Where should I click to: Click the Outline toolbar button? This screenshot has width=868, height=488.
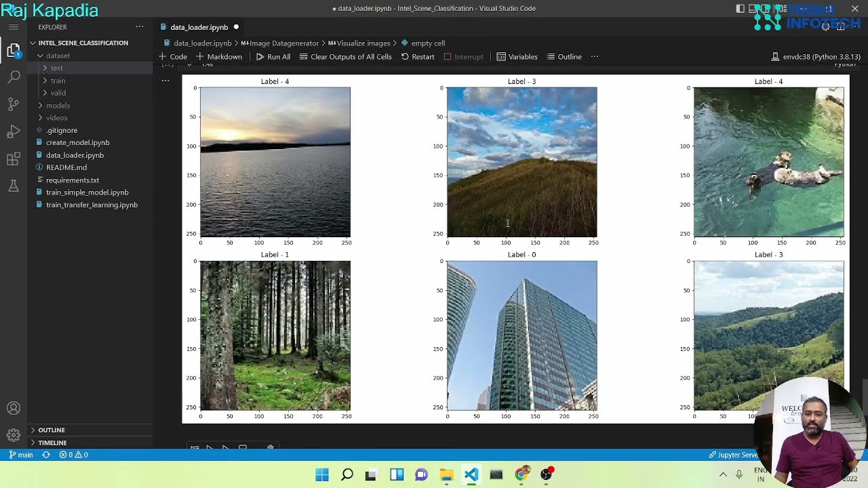[x=564, y=57]
